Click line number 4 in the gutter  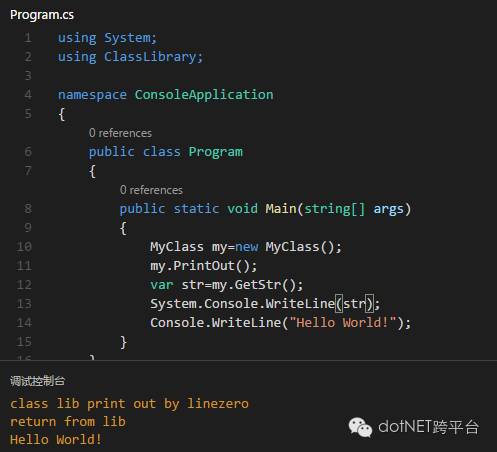(28, 95)
